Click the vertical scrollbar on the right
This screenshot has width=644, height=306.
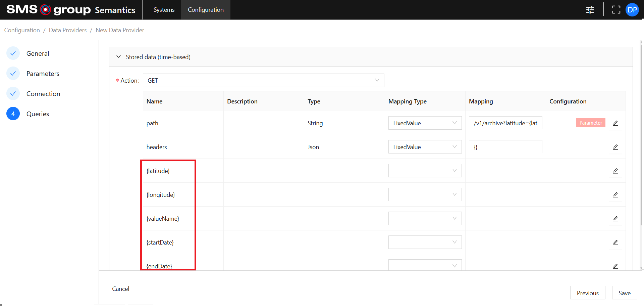641,134
